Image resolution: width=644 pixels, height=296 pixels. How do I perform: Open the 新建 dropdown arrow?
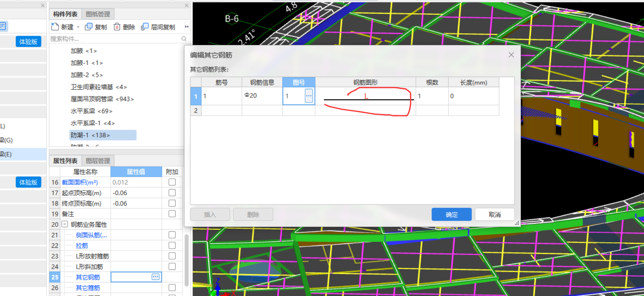pos(78,27)
